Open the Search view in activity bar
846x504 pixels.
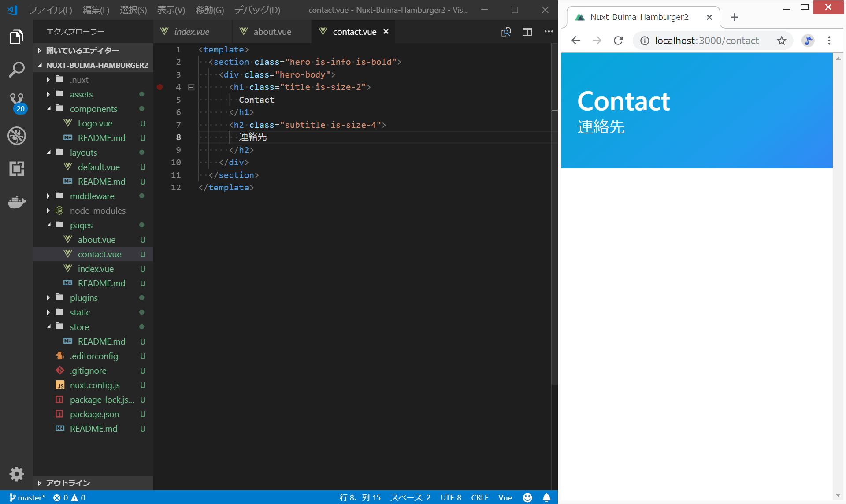[x=16, y=70]
